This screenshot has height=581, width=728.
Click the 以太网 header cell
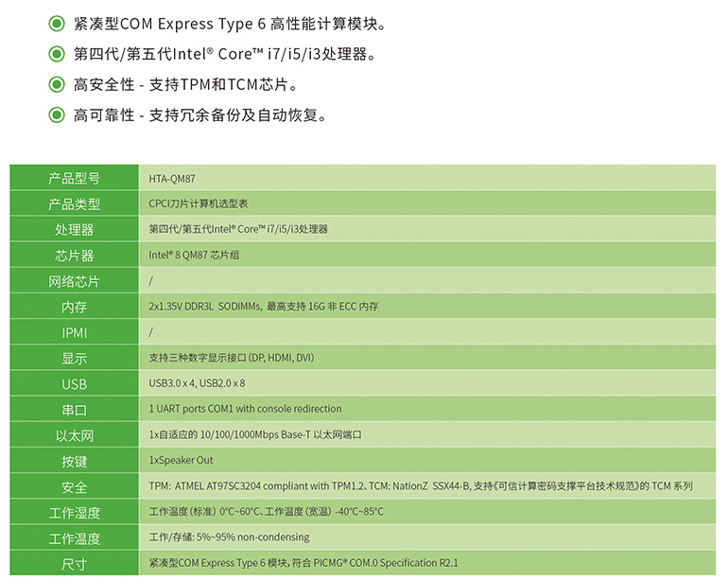click(75, 435)
